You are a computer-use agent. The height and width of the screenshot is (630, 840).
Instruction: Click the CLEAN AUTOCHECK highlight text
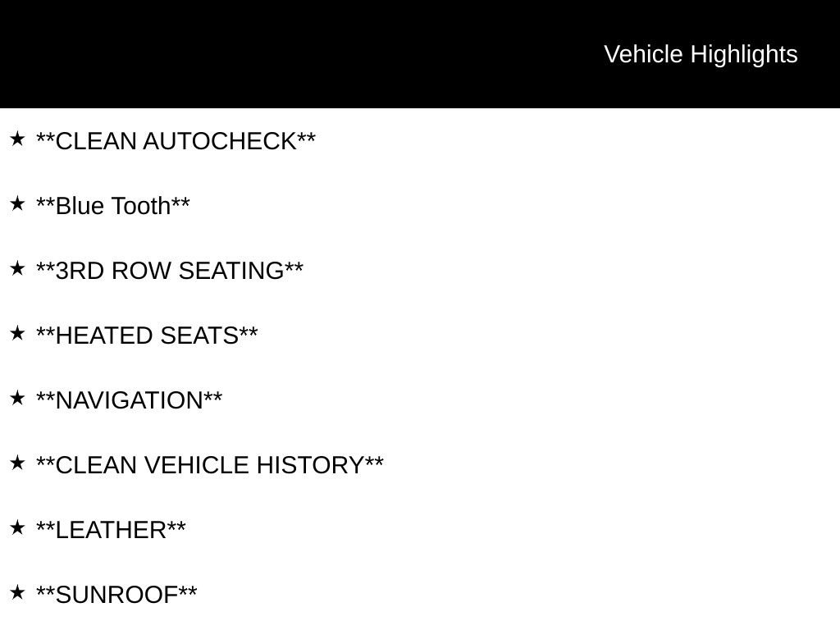176,141
